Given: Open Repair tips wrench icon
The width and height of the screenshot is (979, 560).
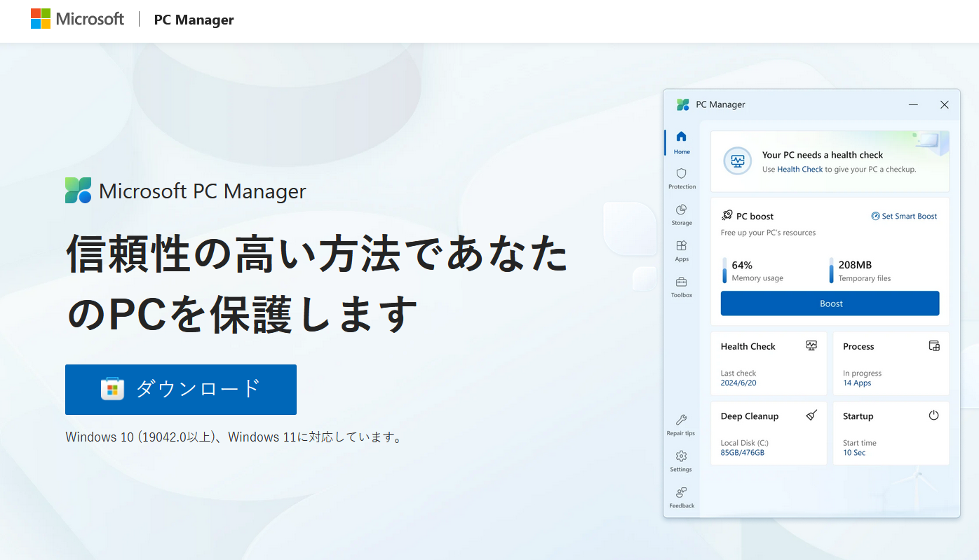Looking at the screenshot, I should tap(681, 425).
